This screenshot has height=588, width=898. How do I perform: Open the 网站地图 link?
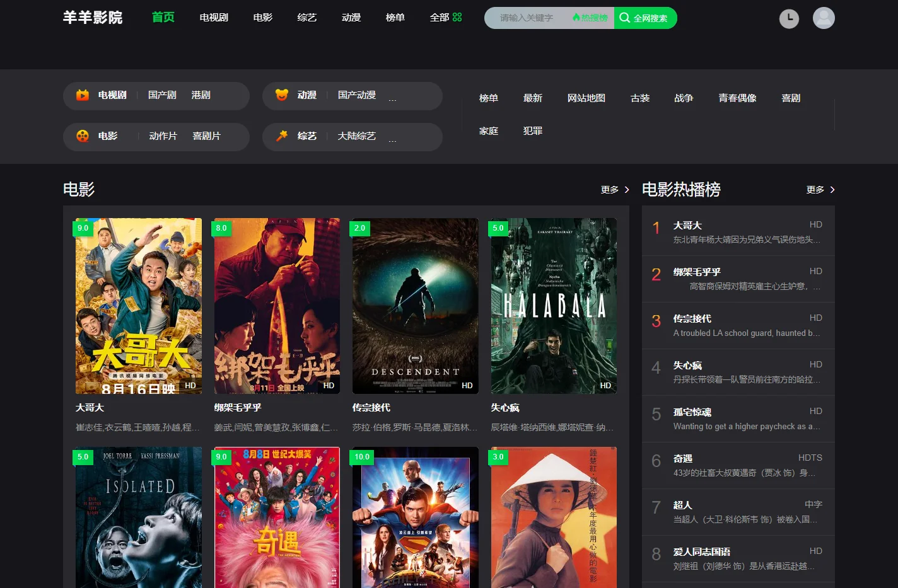(x=586, y=98)
